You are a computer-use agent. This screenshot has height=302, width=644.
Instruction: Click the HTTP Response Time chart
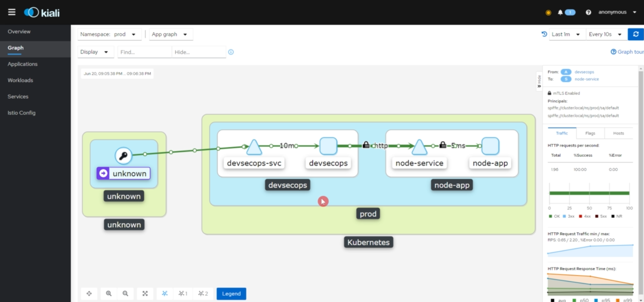point(590,284)
